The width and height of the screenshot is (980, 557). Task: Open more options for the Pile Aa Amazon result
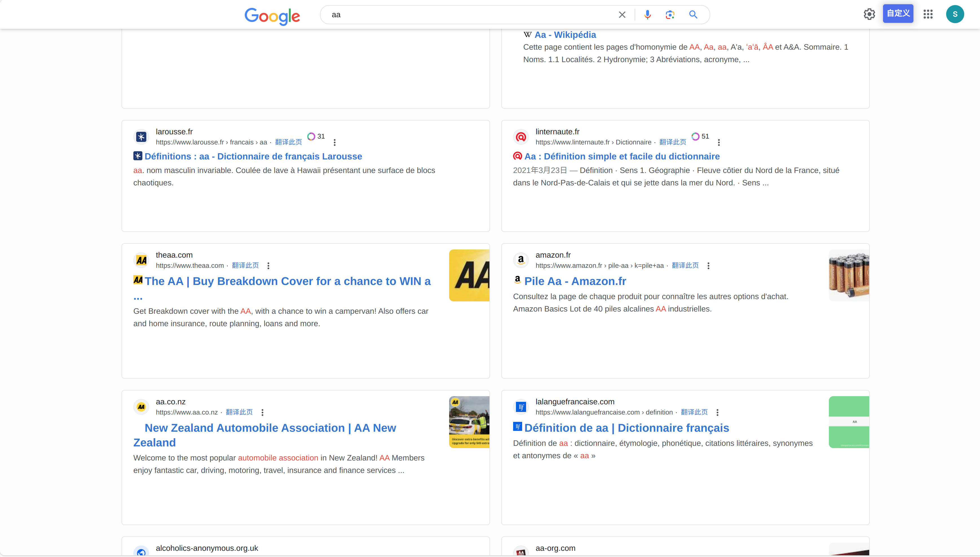click(x=708, y=265)
